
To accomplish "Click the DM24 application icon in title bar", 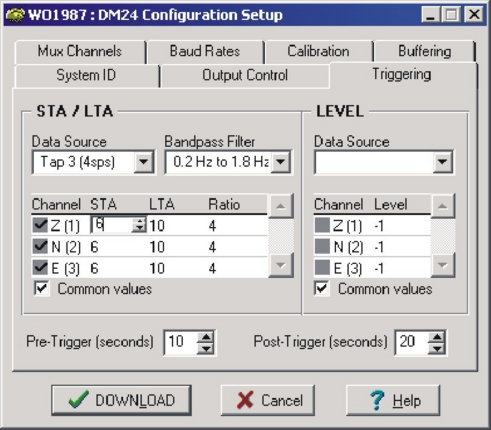I will pos(15,15).
